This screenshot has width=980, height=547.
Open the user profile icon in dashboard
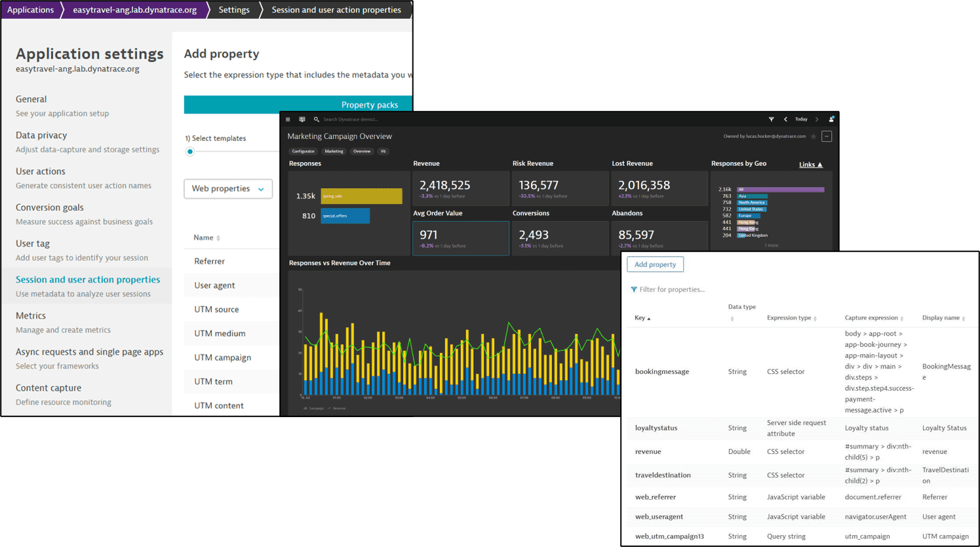click(831, 119)
